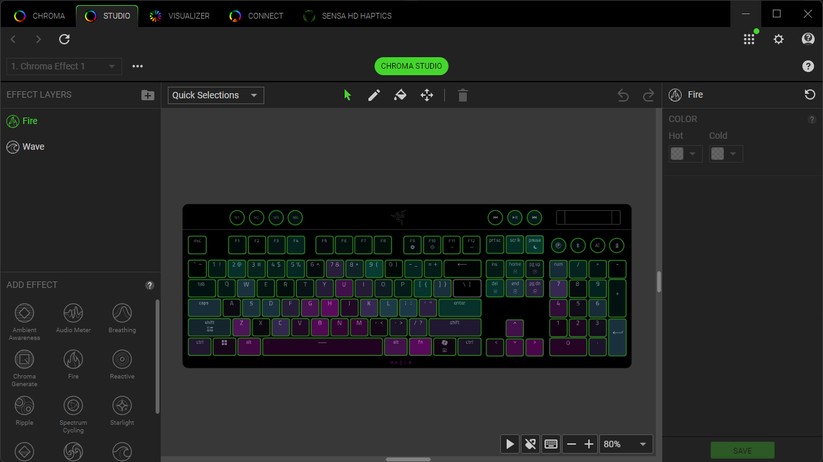Viewport: 823px width, 462px height.
Task: Toggle the disabled fill preview icon
Action: click(530, 444)
